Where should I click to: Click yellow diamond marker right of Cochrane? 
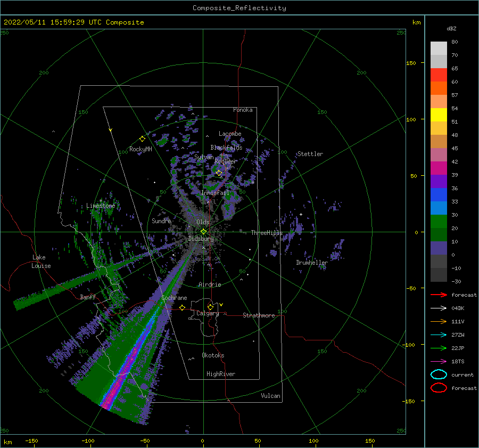tap(182, 307)
